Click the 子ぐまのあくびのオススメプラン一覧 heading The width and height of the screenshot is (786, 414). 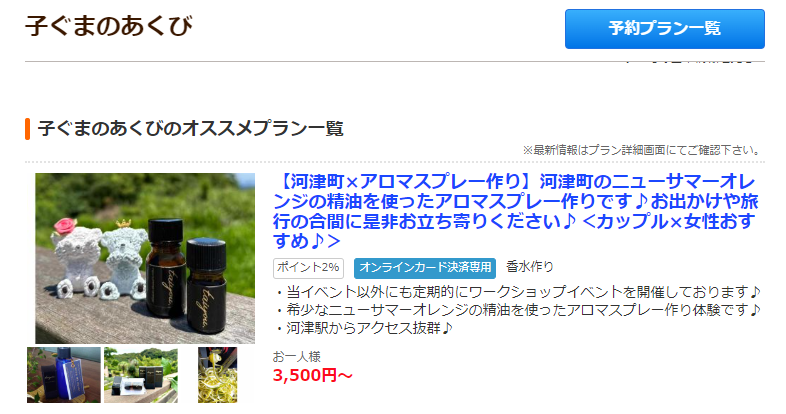pos(190,129)
